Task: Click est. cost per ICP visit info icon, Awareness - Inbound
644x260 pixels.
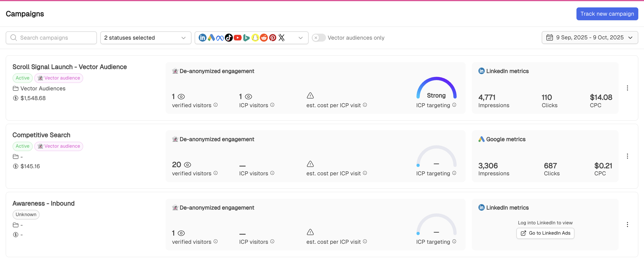Action: coord(365,241)
